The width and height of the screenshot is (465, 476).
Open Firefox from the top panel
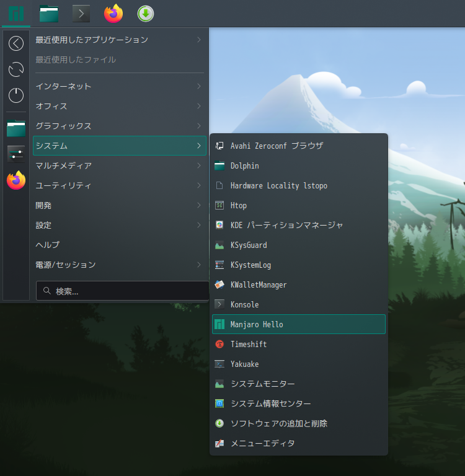113,14
